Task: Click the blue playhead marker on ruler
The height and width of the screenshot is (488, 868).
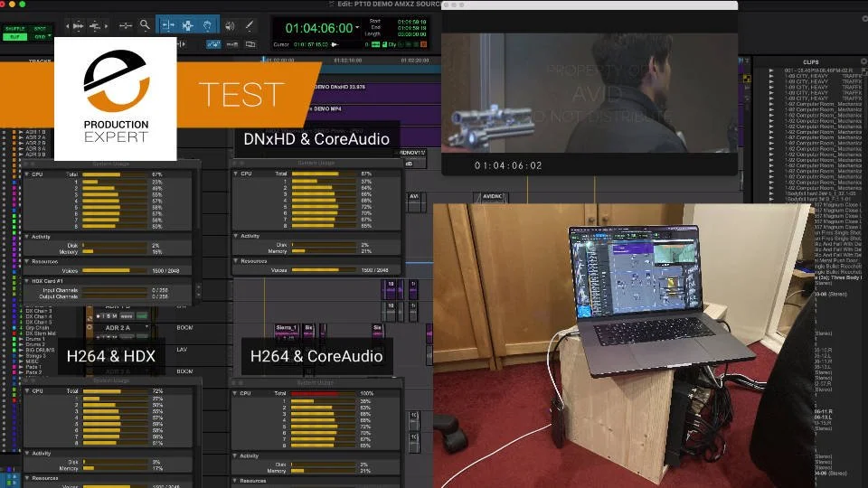Action: 263,60
